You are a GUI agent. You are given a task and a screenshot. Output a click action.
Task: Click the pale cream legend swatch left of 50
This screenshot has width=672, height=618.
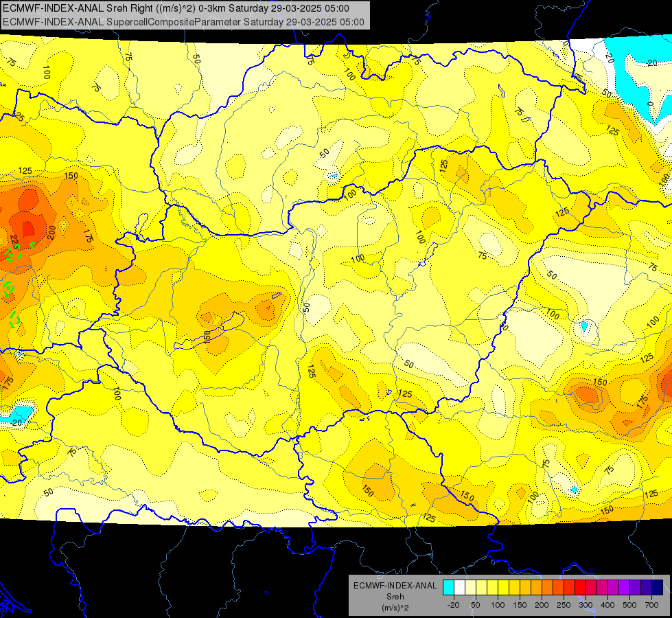(471, 587)
